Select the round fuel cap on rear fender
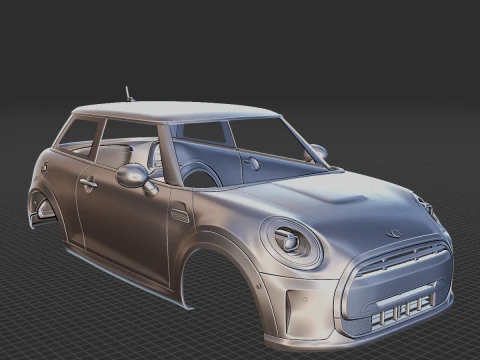Viewport: 480px width, 360px height. (x=44, y=169)
